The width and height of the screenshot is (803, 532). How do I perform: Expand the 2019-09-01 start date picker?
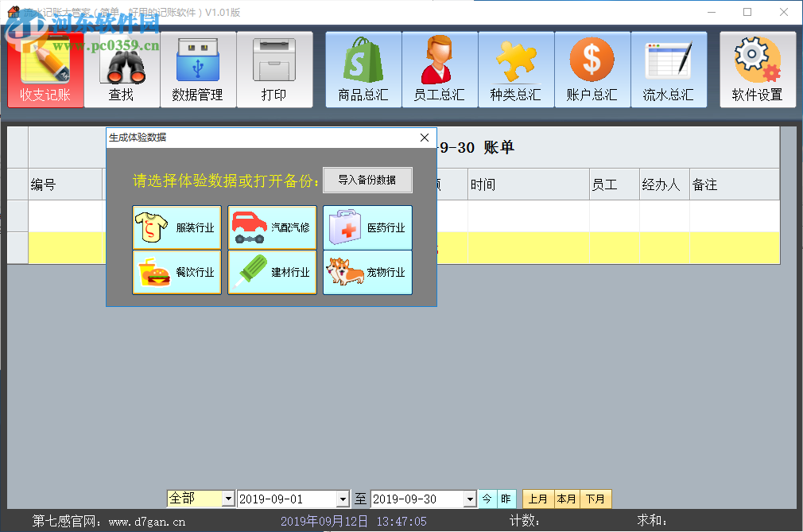pos(343,499)
